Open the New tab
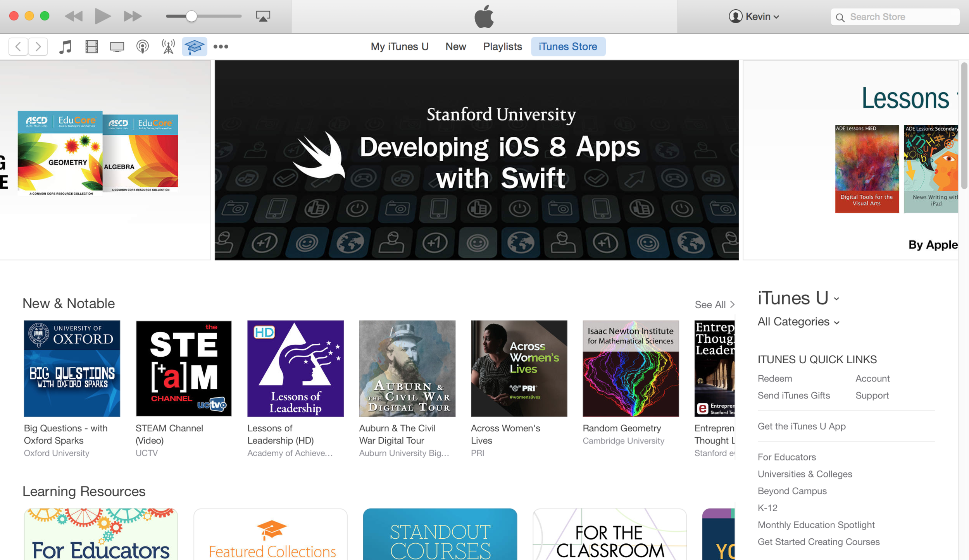The width and height of the screenshot is (969, 560). [455, 46]
